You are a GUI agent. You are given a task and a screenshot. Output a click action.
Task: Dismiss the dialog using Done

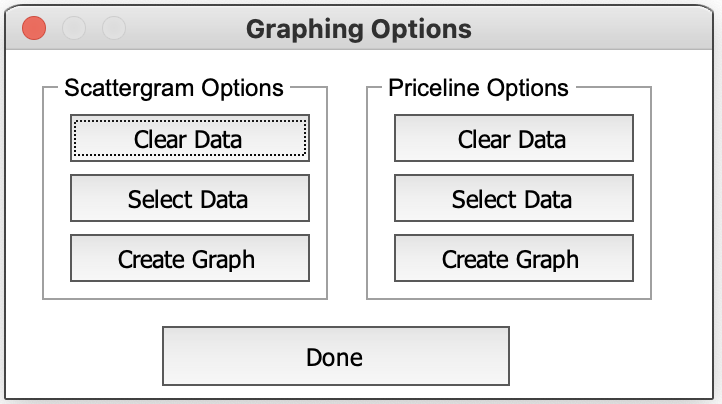[335, 356]
